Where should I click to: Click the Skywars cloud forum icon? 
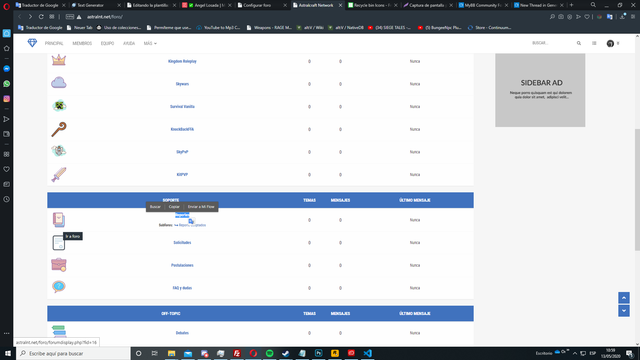pyautogui.click(x=59, y=83)
